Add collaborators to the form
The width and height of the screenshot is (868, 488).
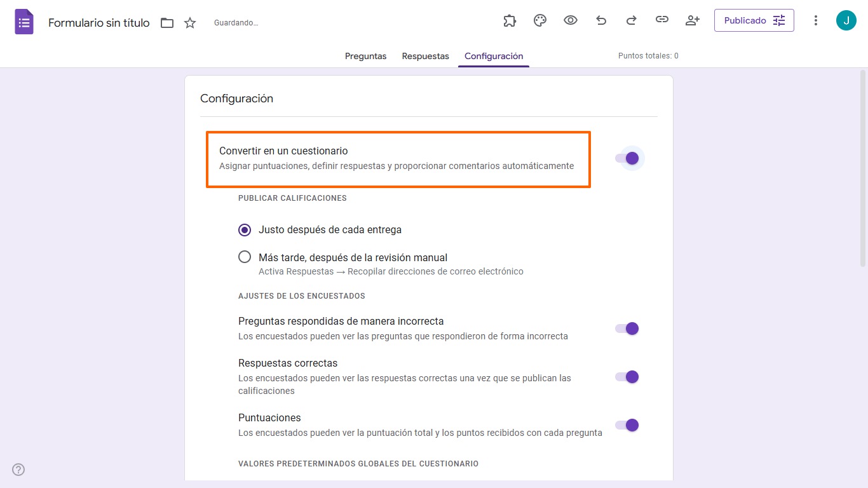click(692, 20)
